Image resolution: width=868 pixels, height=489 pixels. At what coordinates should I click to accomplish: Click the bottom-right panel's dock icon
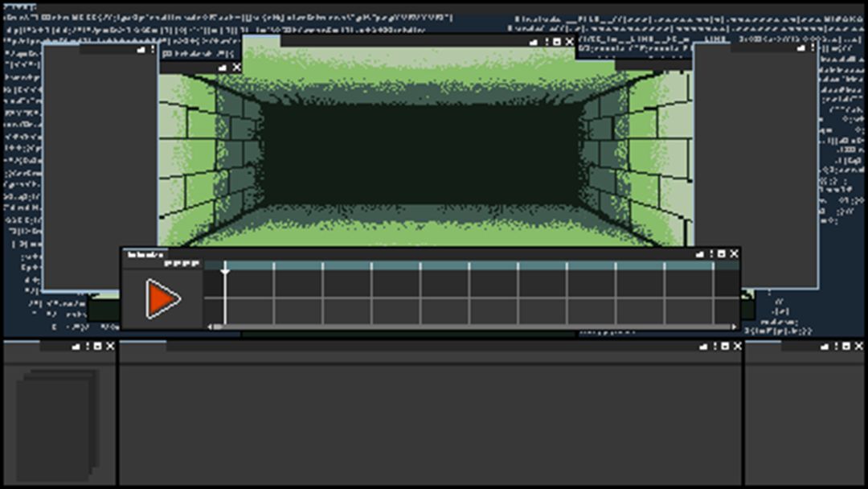coord(825,346)
